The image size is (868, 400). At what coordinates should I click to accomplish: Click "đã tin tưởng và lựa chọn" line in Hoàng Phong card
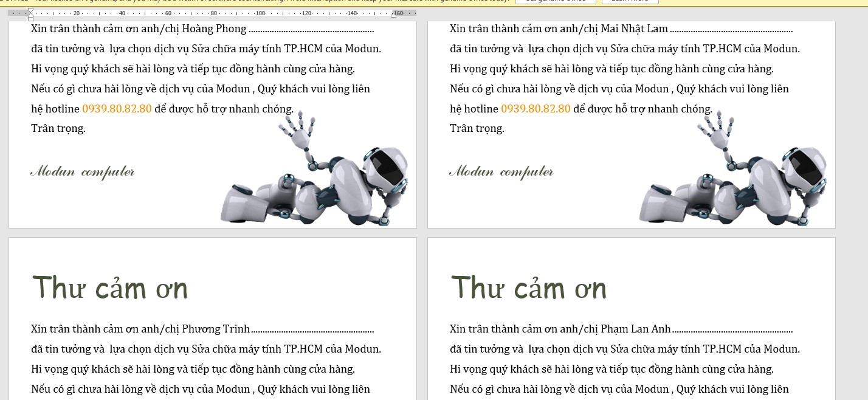tap(206, 49)
